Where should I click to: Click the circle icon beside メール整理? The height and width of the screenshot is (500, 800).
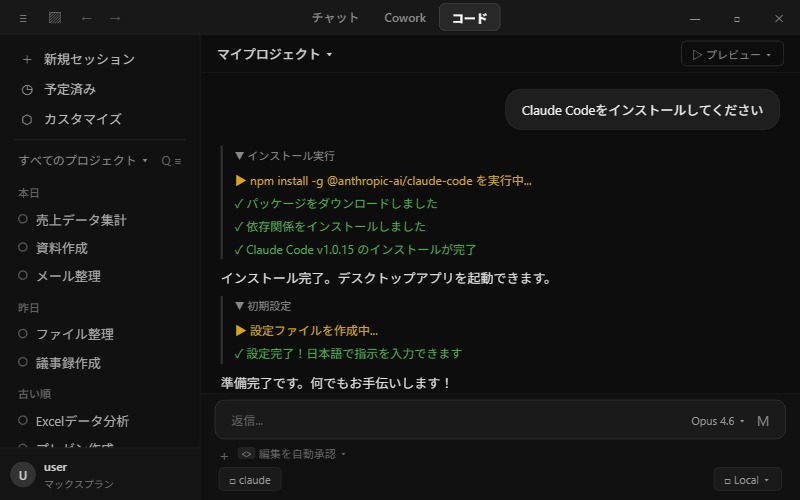(x=23, y=275)
